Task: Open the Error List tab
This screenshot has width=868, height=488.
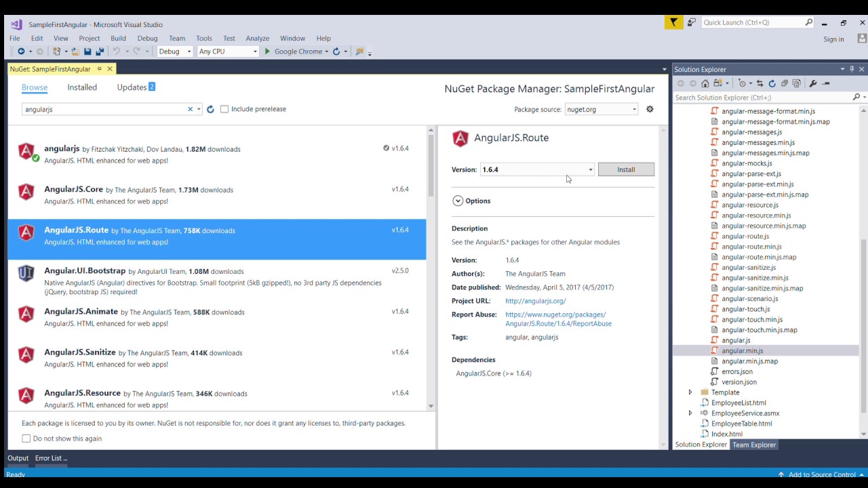Action: tap(51, 458)
